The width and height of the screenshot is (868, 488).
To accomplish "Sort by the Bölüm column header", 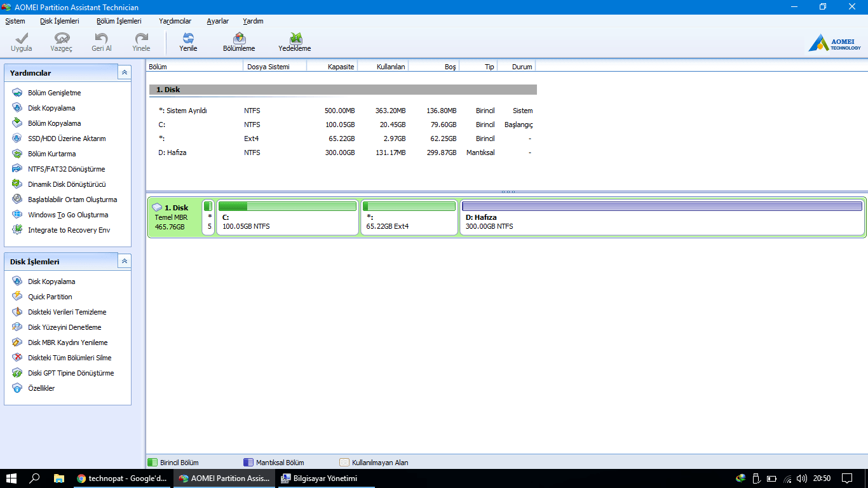I will [x=194, y=67].
